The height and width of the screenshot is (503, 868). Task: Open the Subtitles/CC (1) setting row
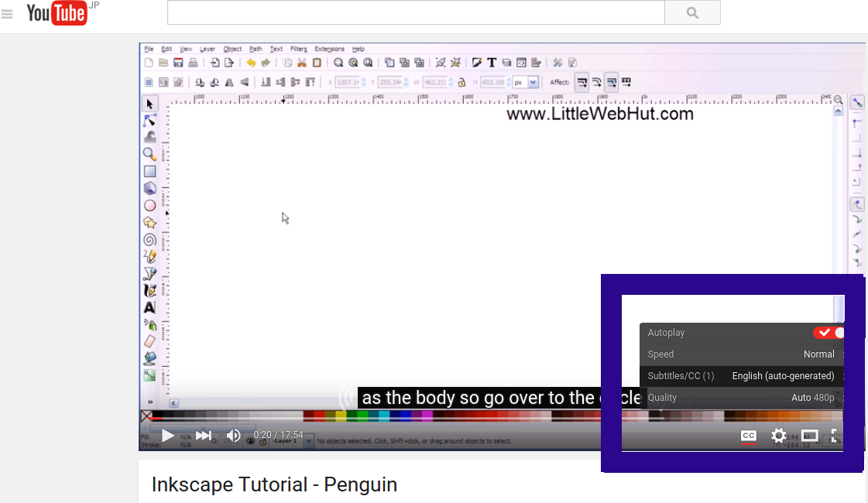pos(742,376)
